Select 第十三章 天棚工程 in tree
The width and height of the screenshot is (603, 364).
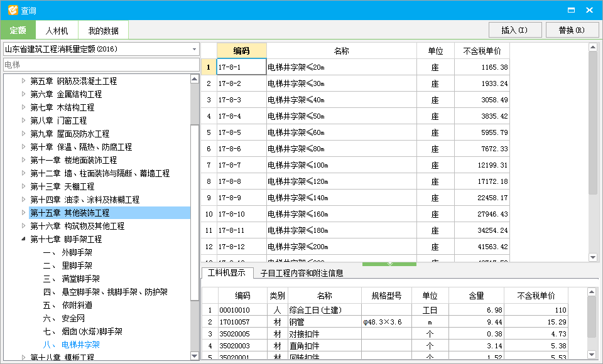(x=62, y=186)
